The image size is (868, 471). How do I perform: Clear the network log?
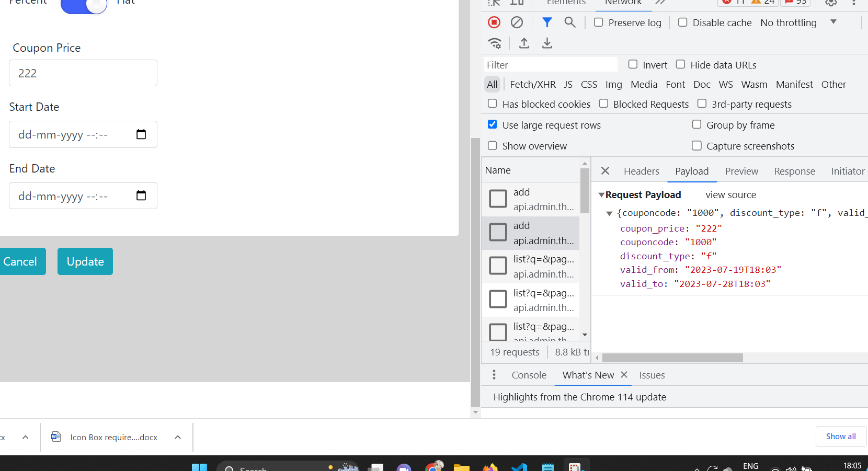point(517,22)
